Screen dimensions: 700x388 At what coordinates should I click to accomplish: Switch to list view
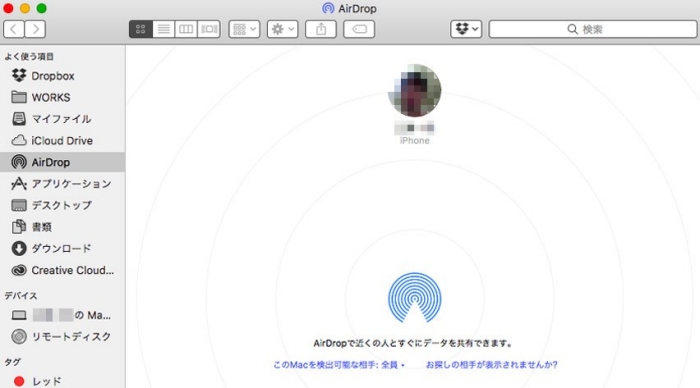point(163,29)
